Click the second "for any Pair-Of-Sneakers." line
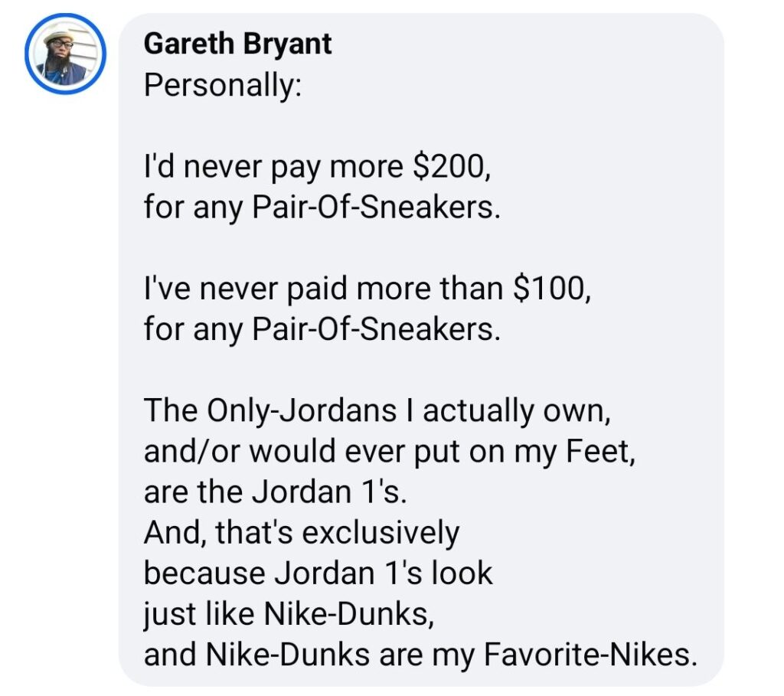Screen dimensions: 784x696 (x=322, y=331)
